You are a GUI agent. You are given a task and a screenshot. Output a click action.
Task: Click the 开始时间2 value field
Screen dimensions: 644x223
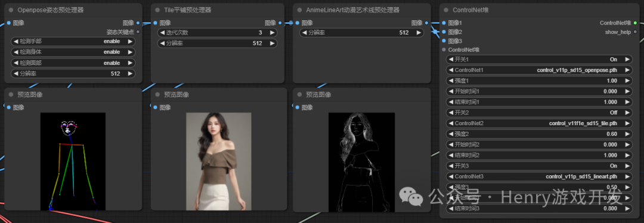click(539, 144)
